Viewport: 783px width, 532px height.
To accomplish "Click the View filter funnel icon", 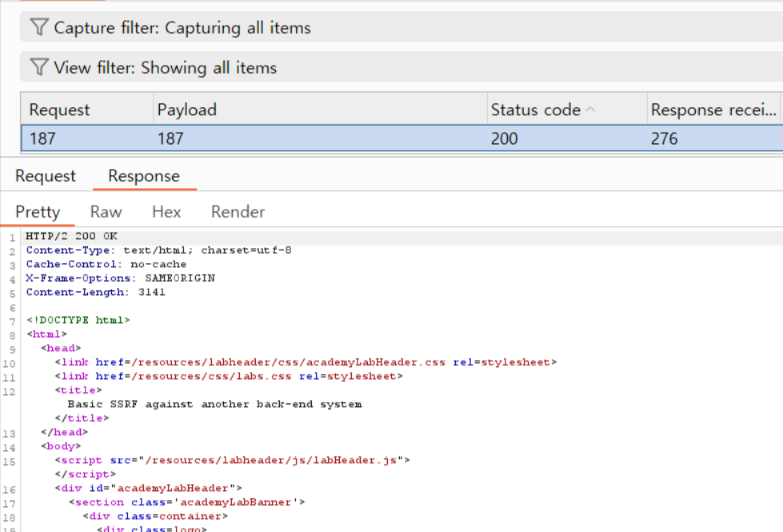I will [39, 67].
